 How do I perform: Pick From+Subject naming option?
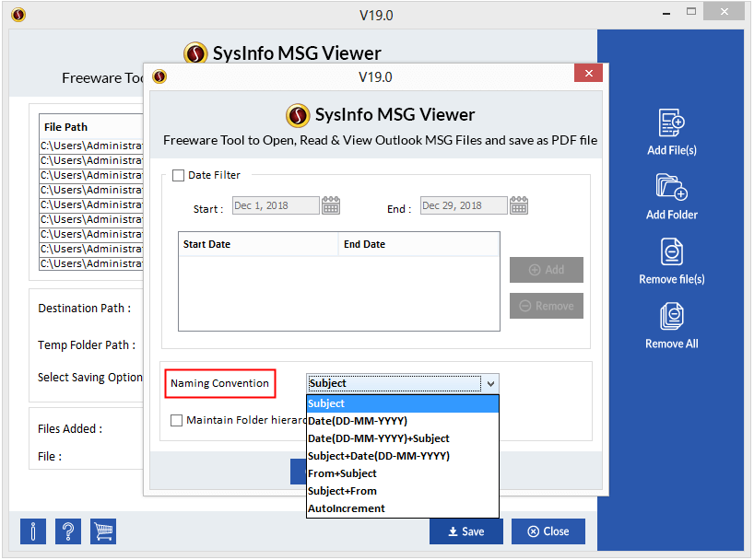(403, 474)
